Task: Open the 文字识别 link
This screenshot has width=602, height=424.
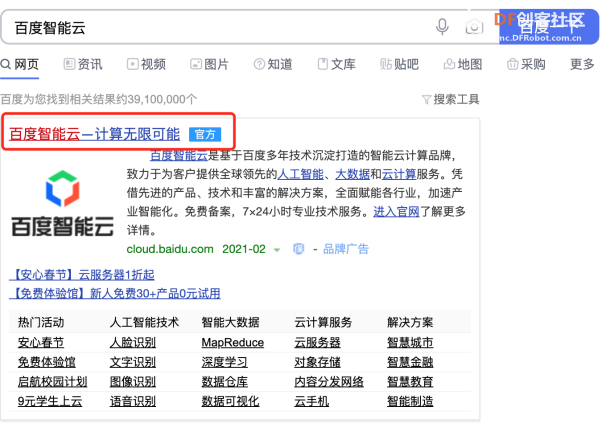Action: pos(133,362)
